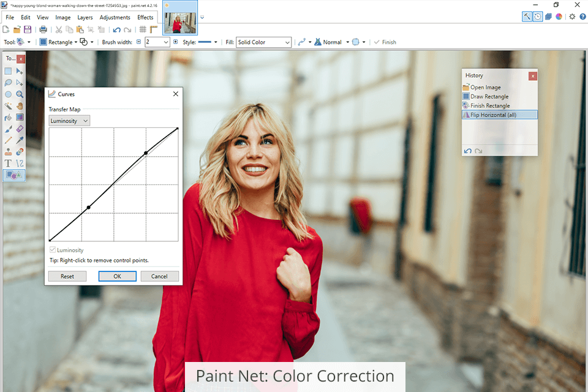Select the Text tool
Viewport: 588px width, 392px height.
click(x=8, y=163)
